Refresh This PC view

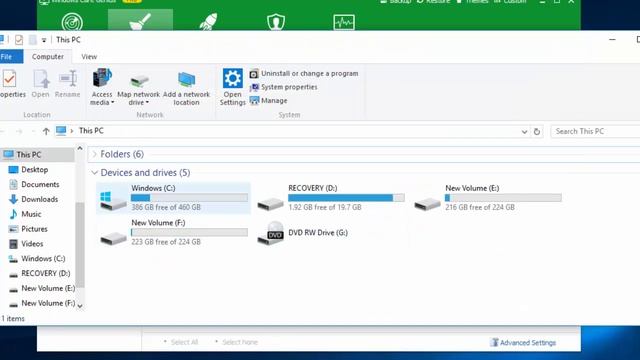(537, 131)
